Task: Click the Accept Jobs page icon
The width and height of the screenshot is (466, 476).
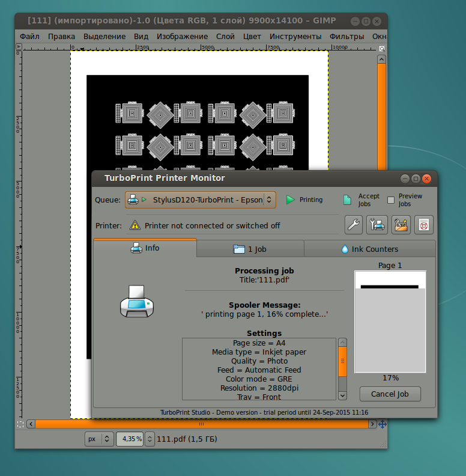Action: tap(347, 200)
